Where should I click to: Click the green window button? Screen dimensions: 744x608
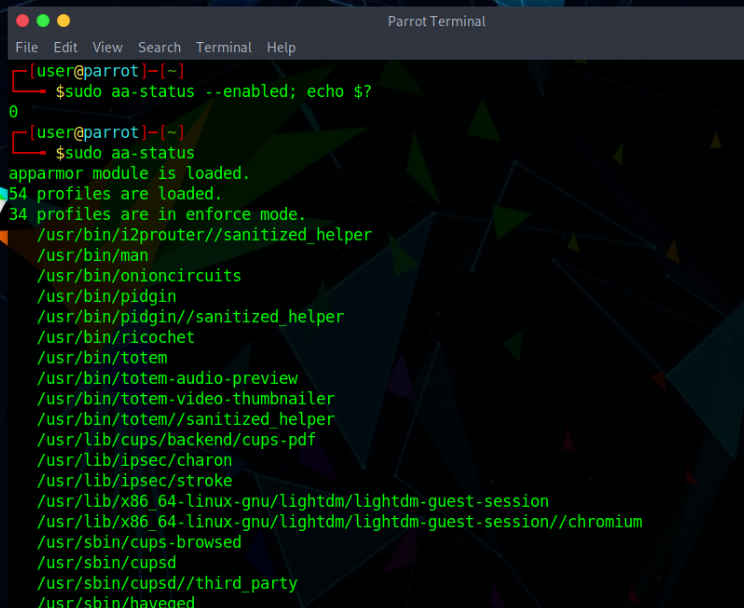coord(42,20)
